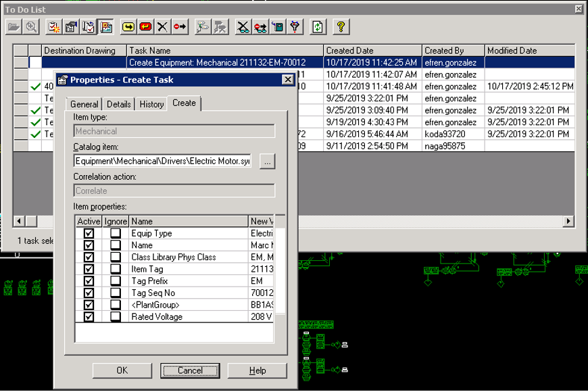Viewport: 588px width, 392px height.
Task: Click the red stop-and-arrow toolbar icon
Action: pyautogui.click(x=179, y=26)
